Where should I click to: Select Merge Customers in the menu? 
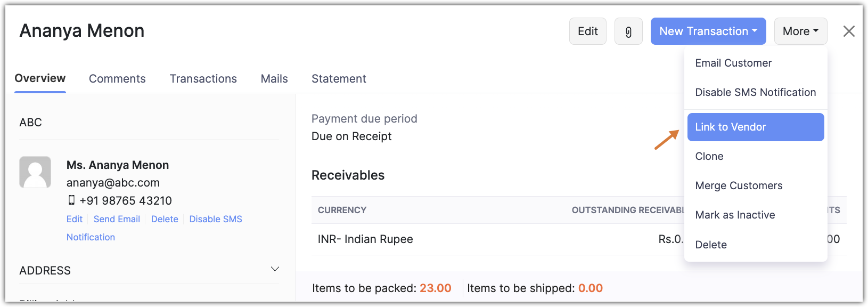(739, 185)
